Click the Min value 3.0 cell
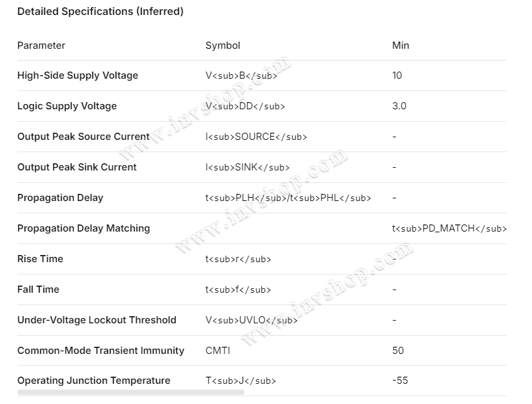This screenshot has height=404, width=532. [399, 106]
